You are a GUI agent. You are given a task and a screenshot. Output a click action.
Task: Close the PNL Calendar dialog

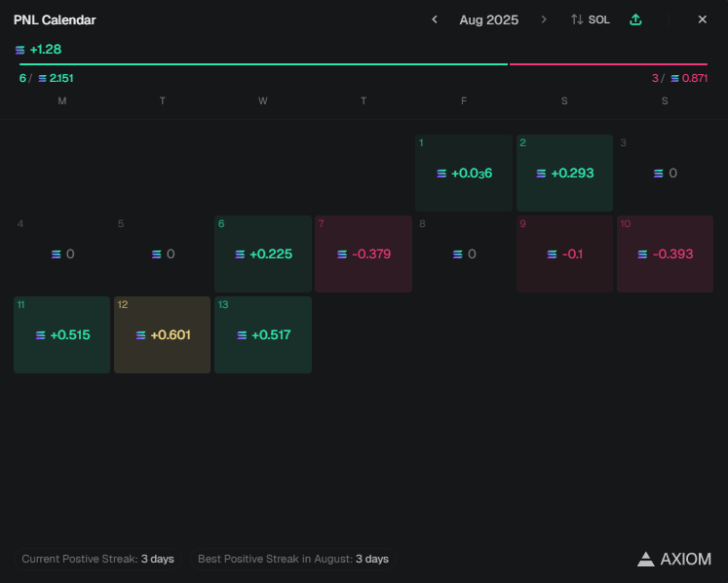pos(702,19)
